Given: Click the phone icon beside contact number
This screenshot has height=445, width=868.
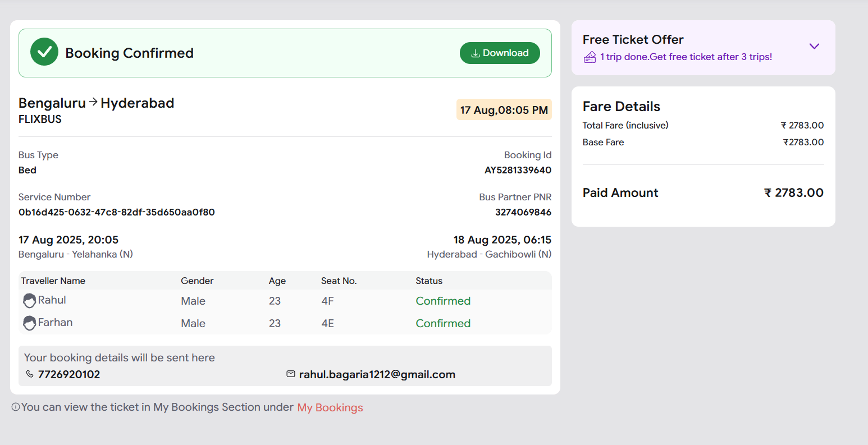Looking at the screenshot, I should (x=30, y=374).
